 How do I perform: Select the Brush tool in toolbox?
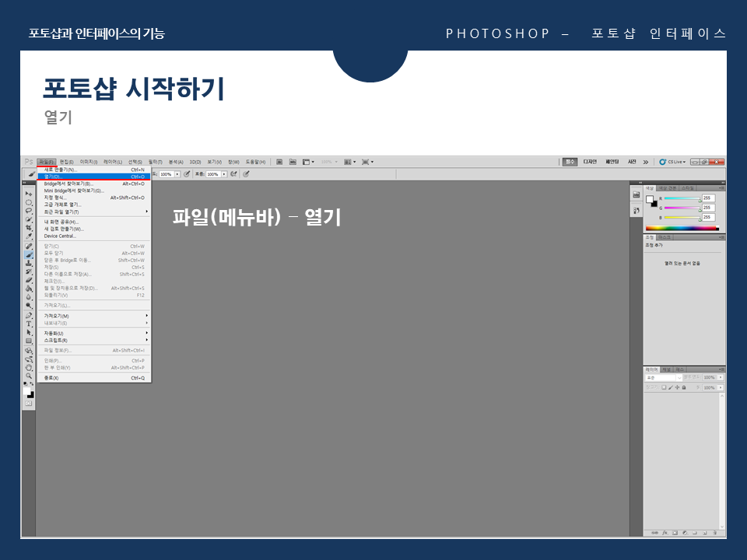click(x=29, y=255)
